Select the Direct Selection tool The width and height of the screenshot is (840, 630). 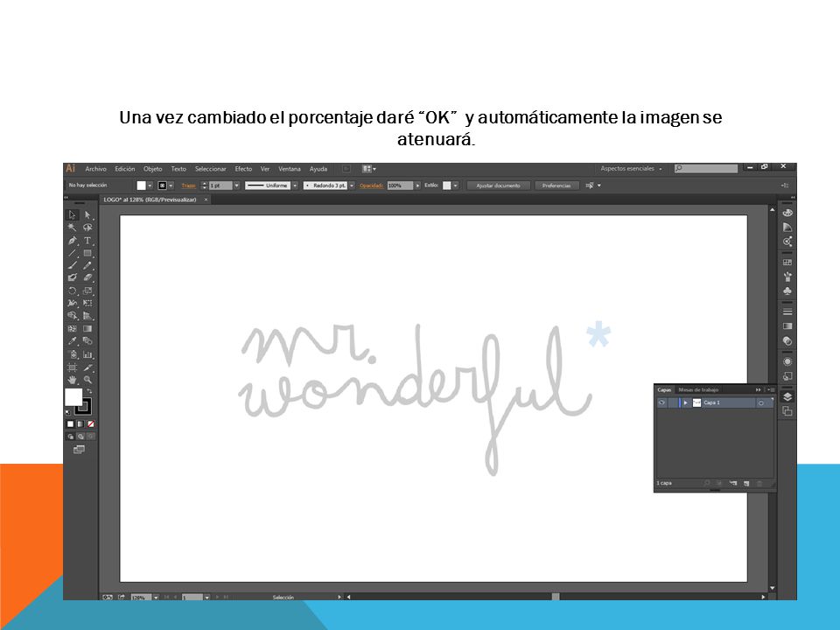(87, 215)
